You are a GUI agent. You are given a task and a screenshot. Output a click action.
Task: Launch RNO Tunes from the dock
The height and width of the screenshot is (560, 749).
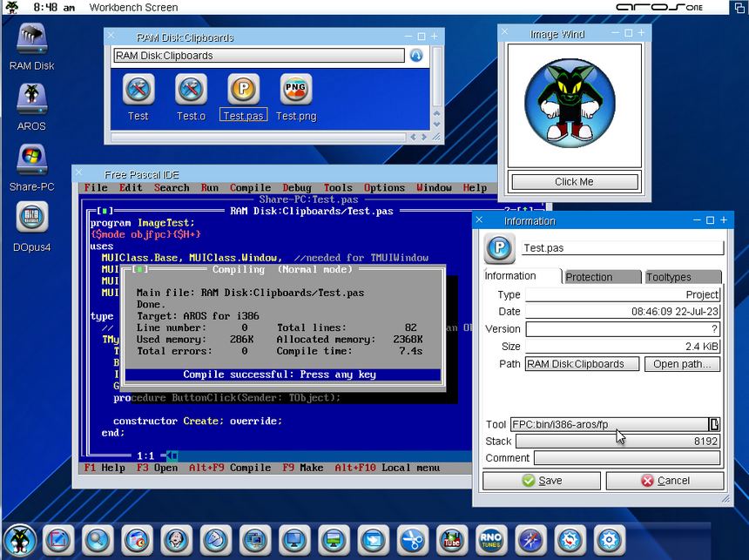[492, 540]
